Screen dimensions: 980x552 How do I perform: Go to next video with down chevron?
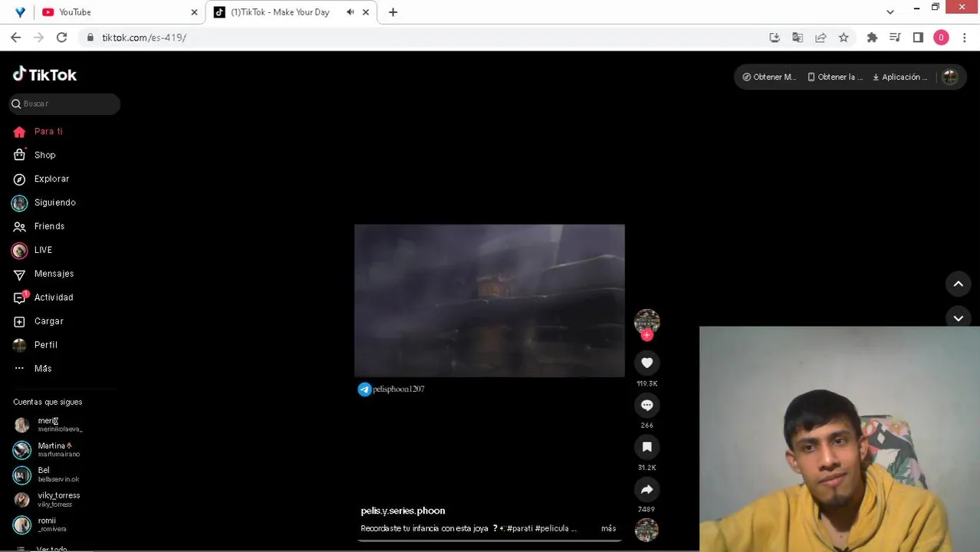coord(958,317)
